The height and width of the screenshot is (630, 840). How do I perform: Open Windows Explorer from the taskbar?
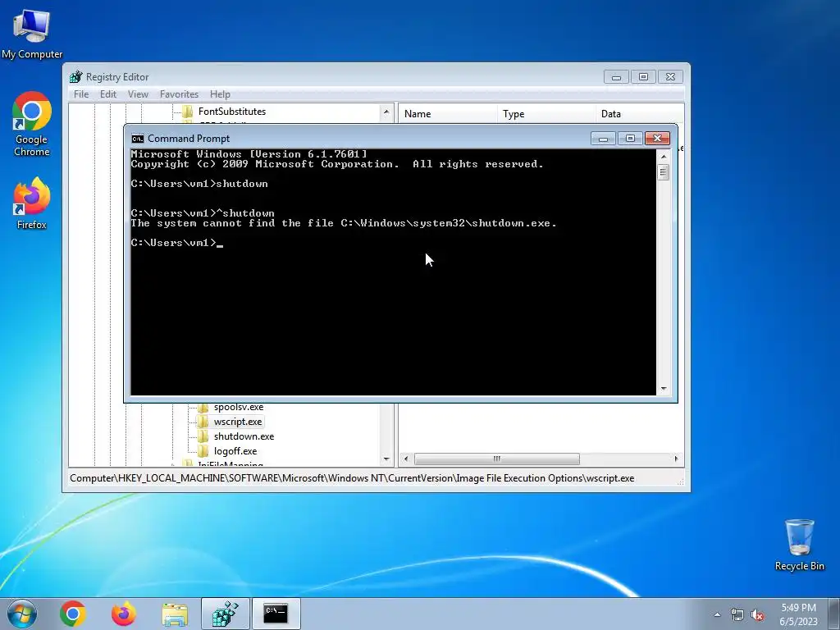click(175, 614)
